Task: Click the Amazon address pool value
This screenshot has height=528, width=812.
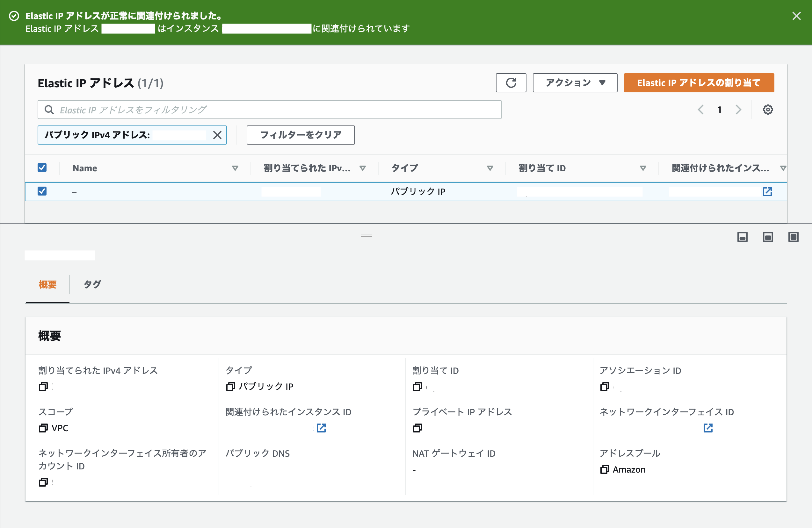Action: (x=629, y=470)
